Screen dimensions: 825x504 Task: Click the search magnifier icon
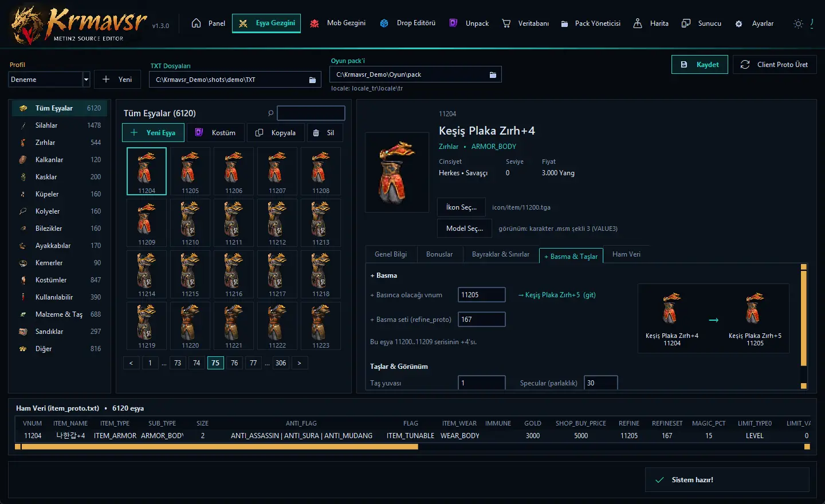click(x=270, y=113)
